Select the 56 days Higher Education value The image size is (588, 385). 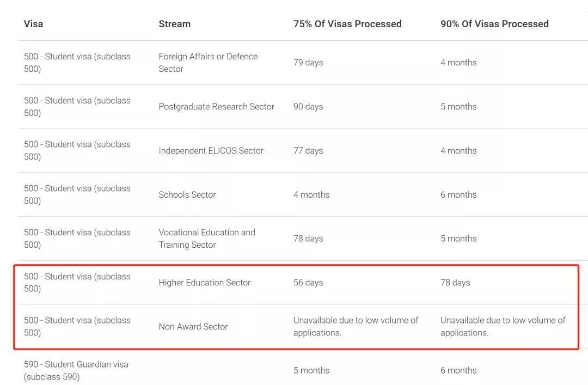[308, 283]
